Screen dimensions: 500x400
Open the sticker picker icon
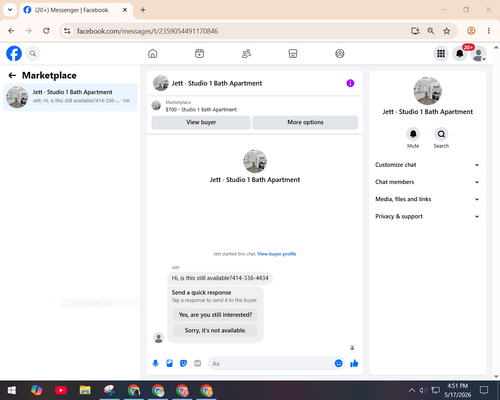pos(183,363)
